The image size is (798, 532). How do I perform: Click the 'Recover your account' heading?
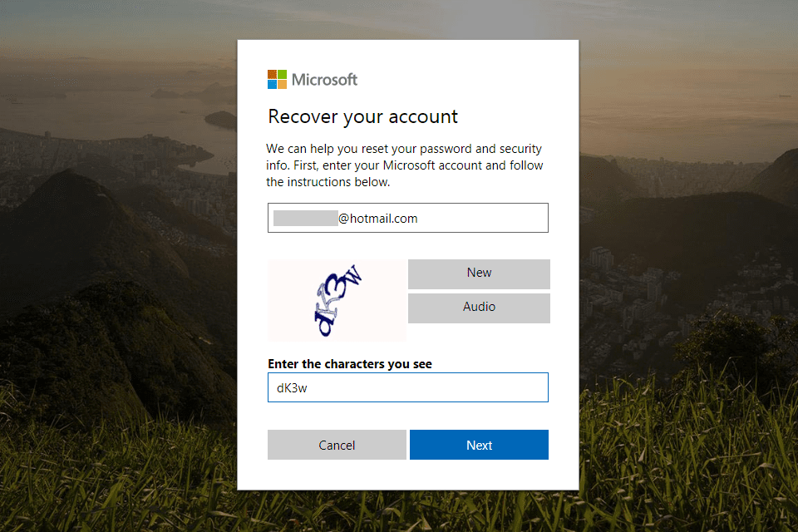(x=363, y=117)
